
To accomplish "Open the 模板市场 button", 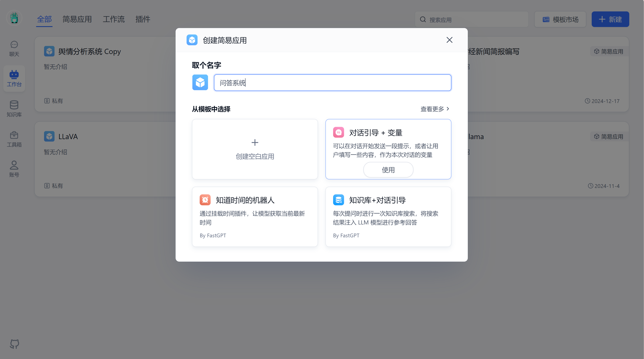I will tap(560, 19).
